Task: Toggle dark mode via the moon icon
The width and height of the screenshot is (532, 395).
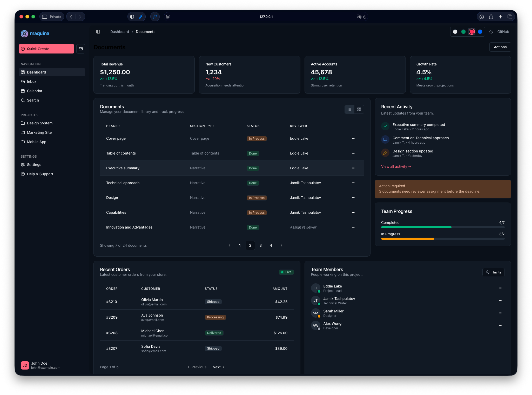Action: click(x=491, y=31)
